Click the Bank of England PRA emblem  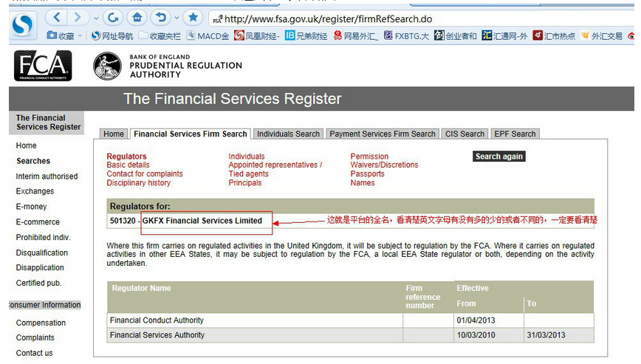click(107, 66)
